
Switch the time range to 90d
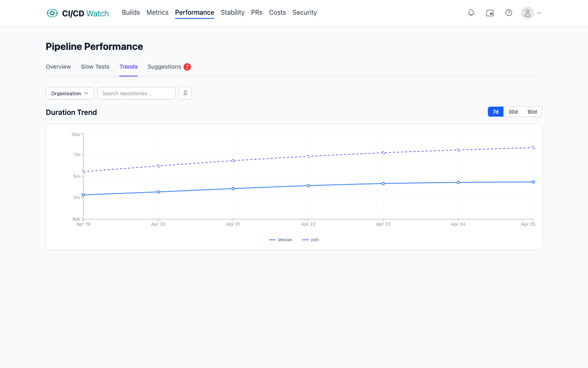[532, 111]
